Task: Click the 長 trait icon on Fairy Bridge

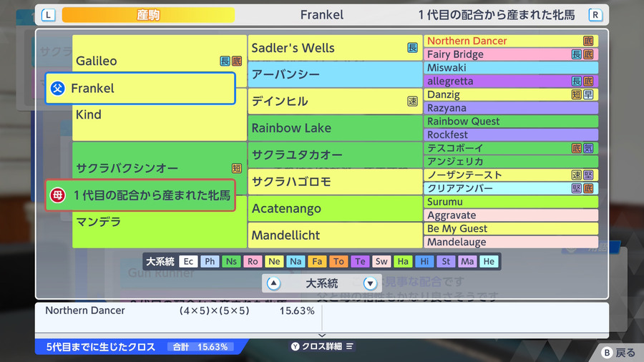Action: point(577,54)
